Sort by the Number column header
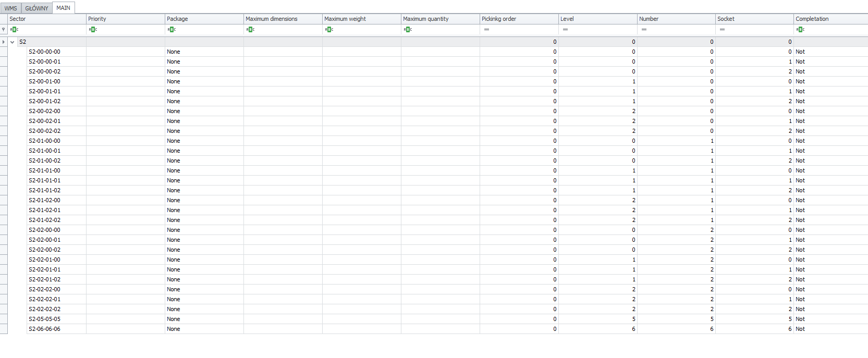 (677, 19)
